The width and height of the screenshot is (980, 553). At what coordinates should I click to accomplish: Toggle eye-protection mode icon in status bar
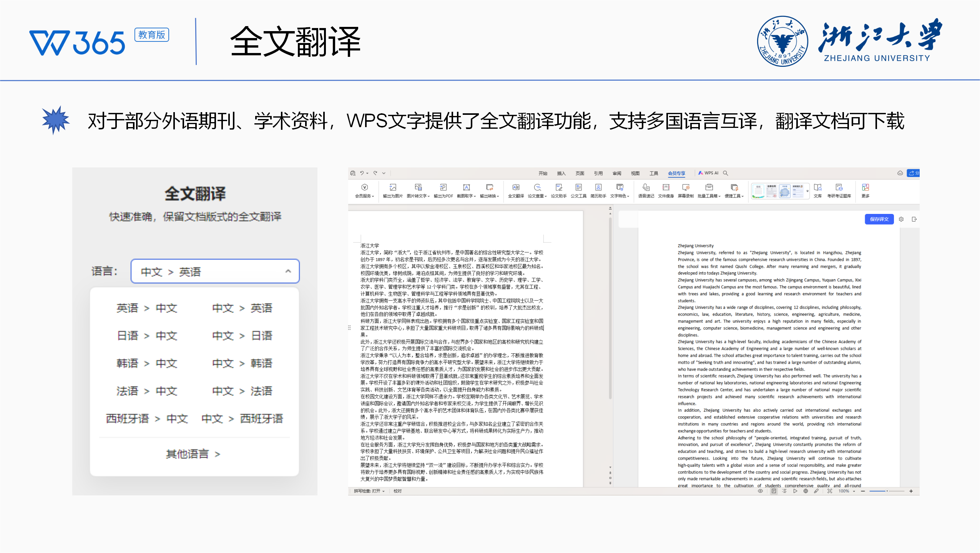point(760,491)
